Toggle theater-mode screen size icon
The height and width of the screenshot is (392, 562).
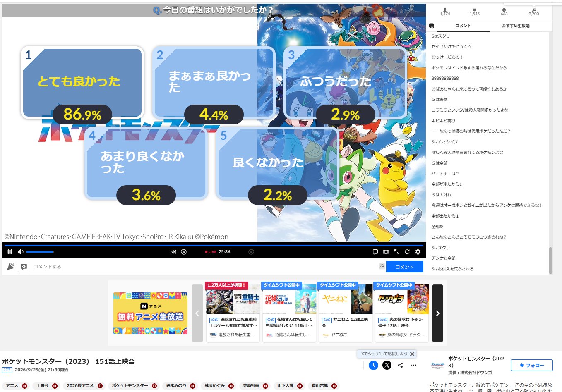click(386, 252)
